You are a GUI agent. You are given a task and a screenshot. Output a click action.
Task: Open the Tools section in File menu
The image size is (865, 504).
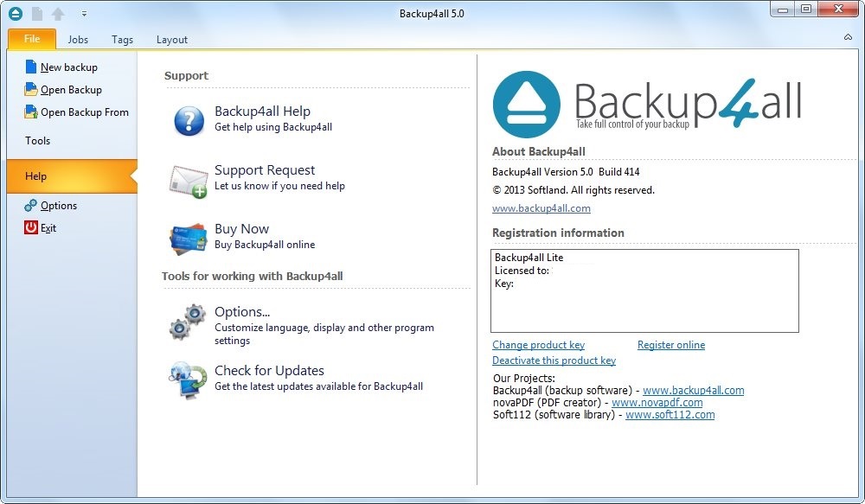(37, 141)
